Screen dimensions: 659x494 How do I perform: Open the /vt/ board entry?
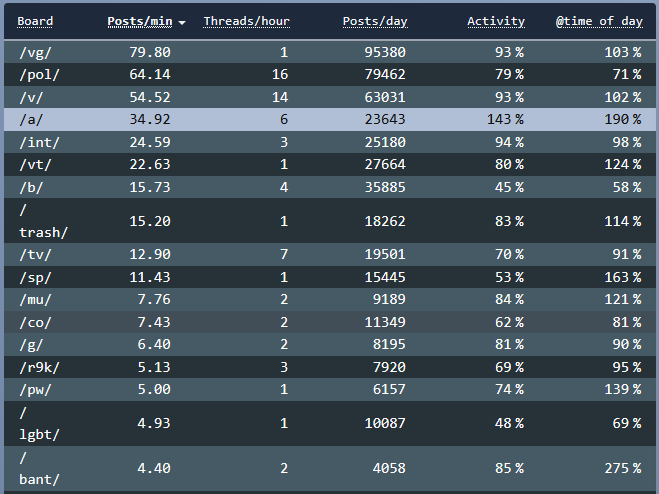(x=34, y=164)
